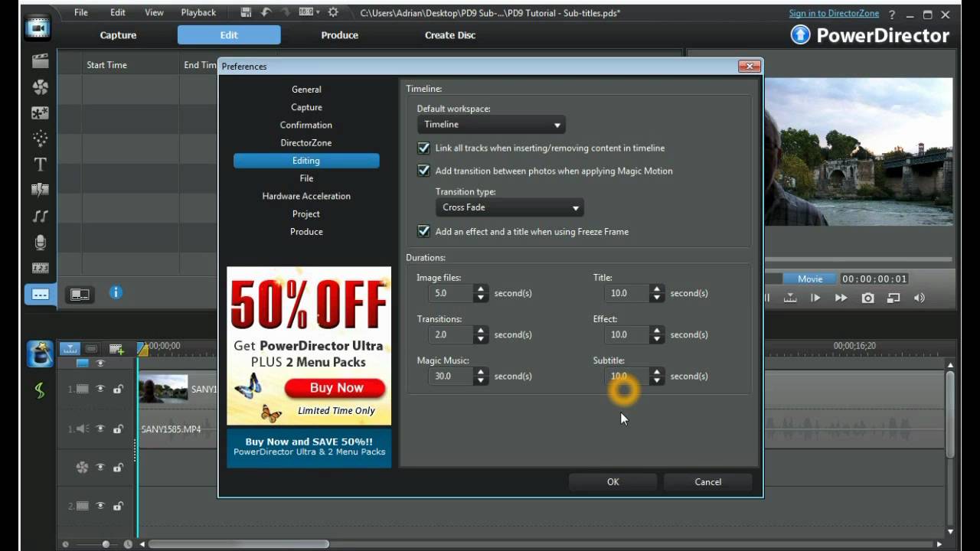Select General preferences category

(306, 90)
